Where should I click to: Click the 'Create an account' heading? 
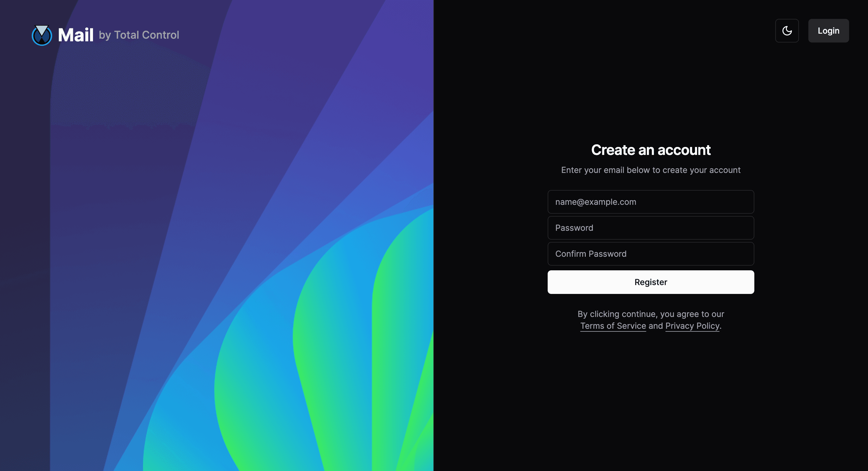click(651, 150)
